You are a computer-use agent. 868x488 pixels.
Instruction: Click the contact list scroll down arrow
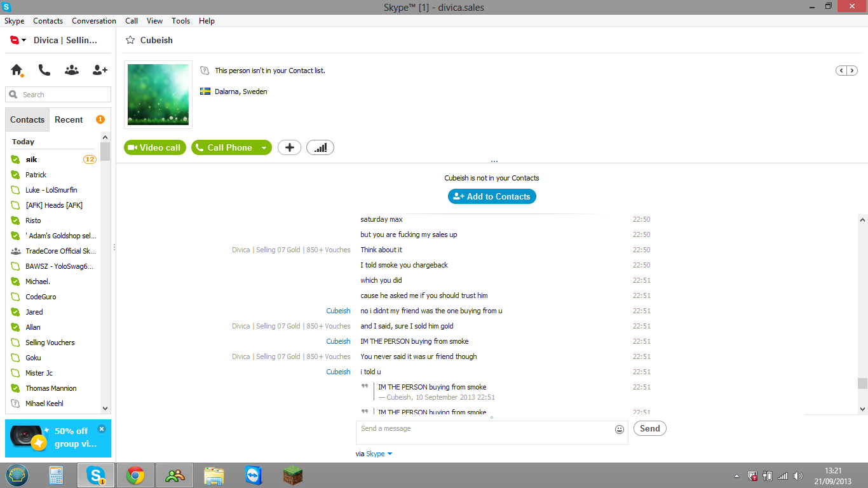(105, 409)
